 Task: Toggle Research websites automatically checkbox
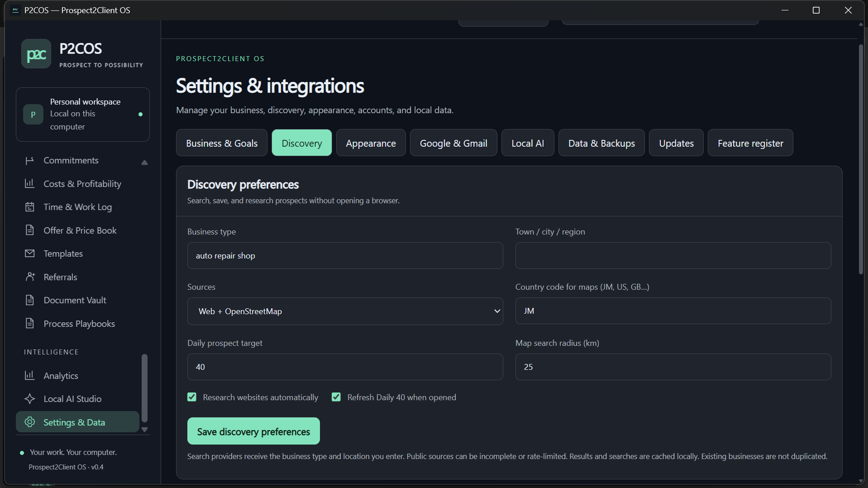click(192, 397)
